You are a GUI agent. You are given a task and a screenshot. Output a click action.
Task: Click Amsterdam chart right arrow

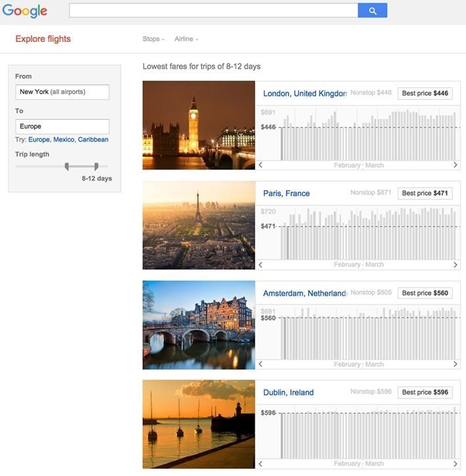tap(455, 365)
